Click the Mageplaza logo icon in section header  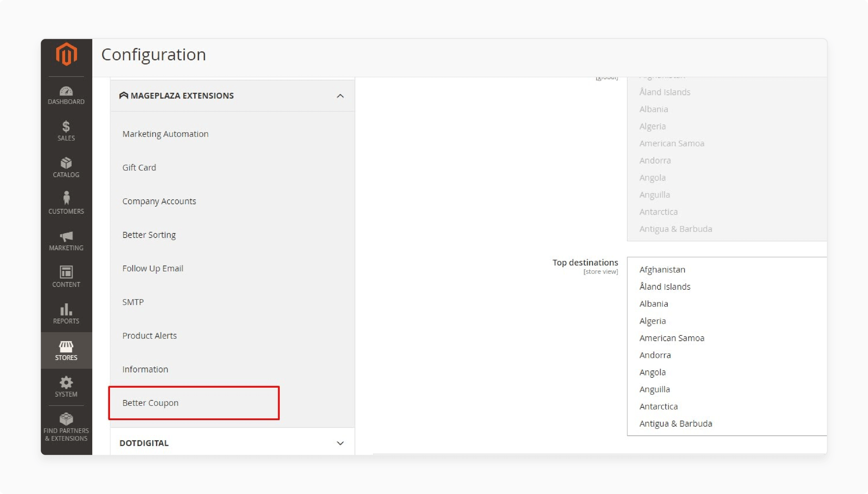coord(124,95)
